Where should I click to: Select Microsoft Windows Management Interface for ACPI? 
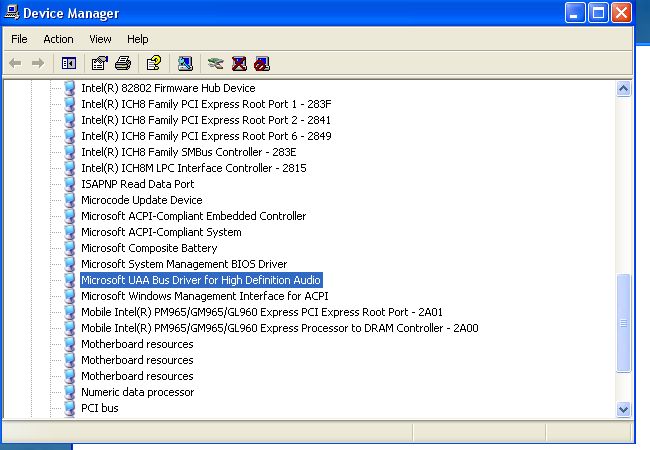click(204, 296)
